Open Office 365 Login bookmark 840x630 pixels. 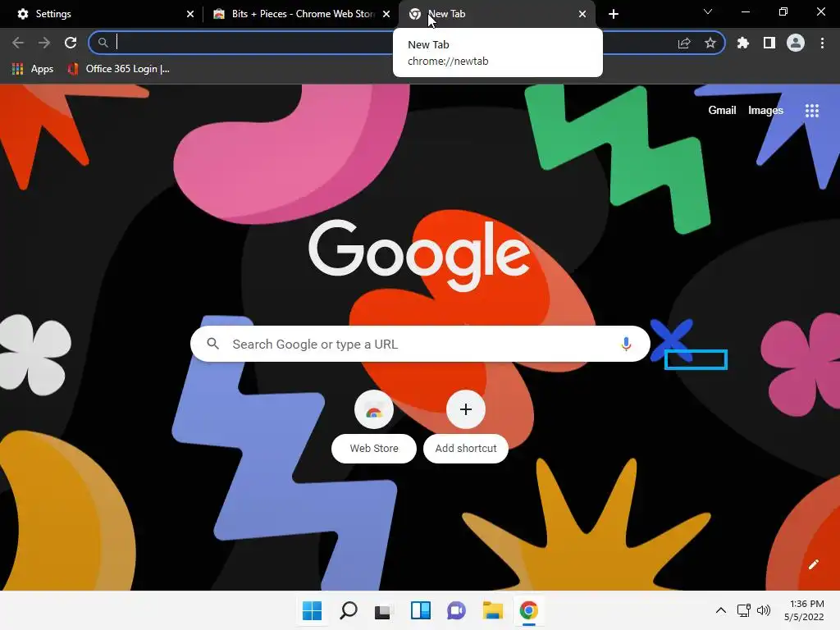(x=118, y=69)
